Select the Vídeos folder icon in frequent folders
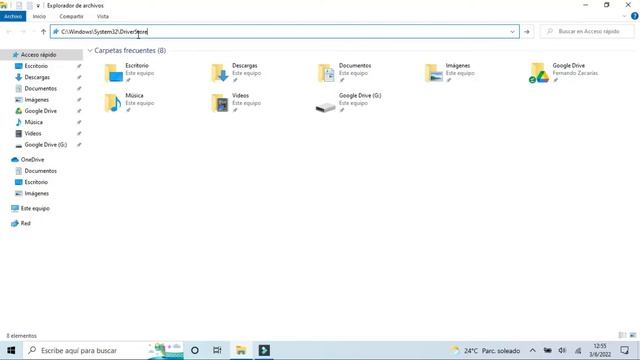Image resolution: width=640 pixels, height=360 pixels. (x=220, y=103)
